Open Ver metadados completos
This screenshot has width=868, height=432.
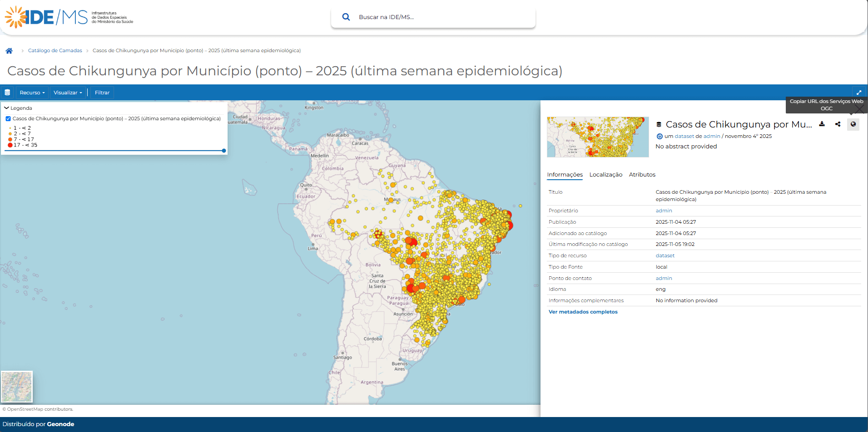(583, 312)
